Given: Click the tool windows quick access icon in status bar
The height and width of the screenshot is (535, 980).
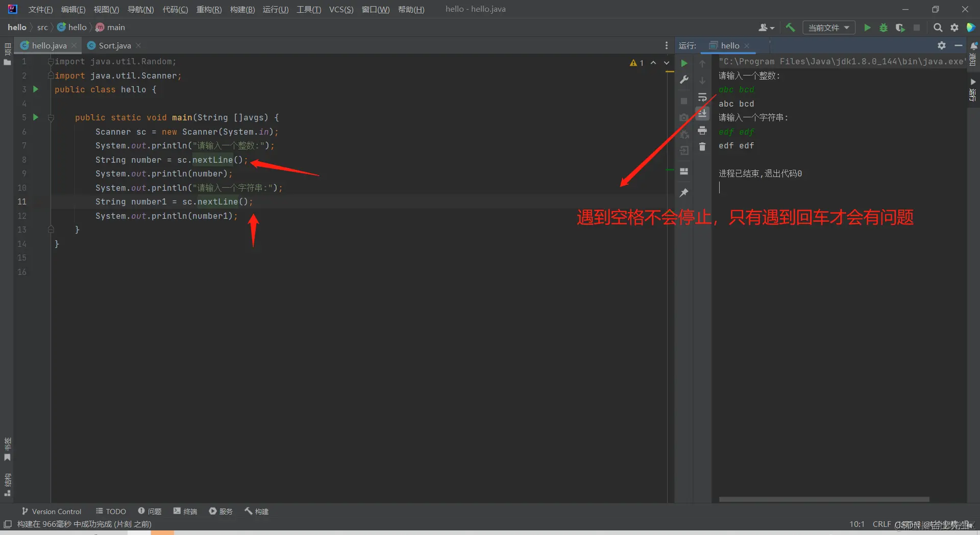Looking at the screenshot, I should [x=8, y=524].
